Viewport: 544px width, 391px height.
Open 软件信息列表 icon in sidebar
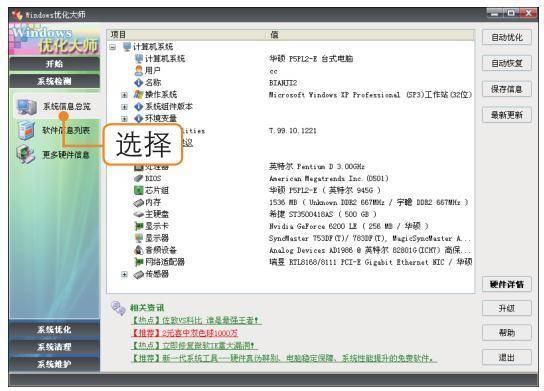[26, 130]
